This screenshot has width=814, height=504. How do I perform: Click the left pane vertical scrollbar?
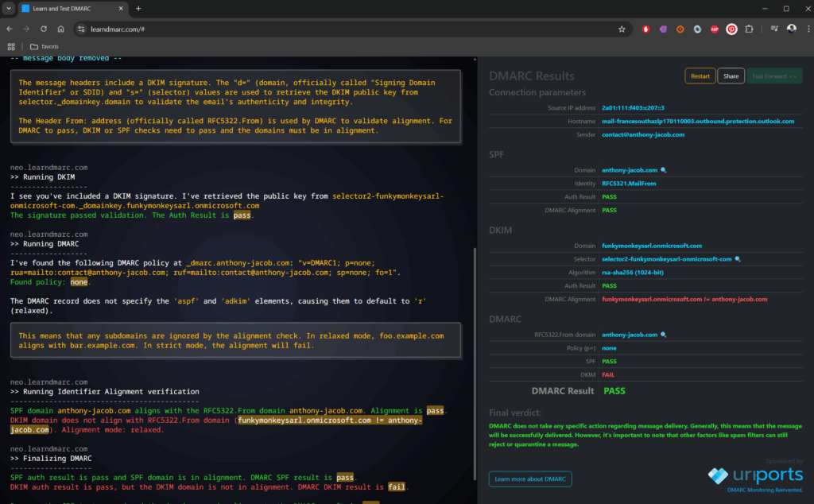[x=475, y=363]
